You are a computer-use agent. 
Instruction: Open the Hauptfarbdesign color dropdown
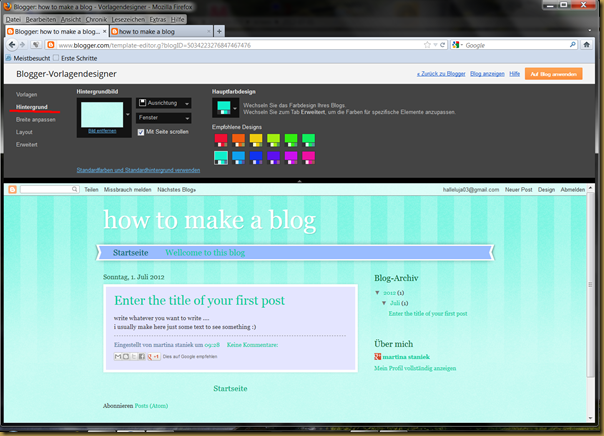click(x=226, y=107)
